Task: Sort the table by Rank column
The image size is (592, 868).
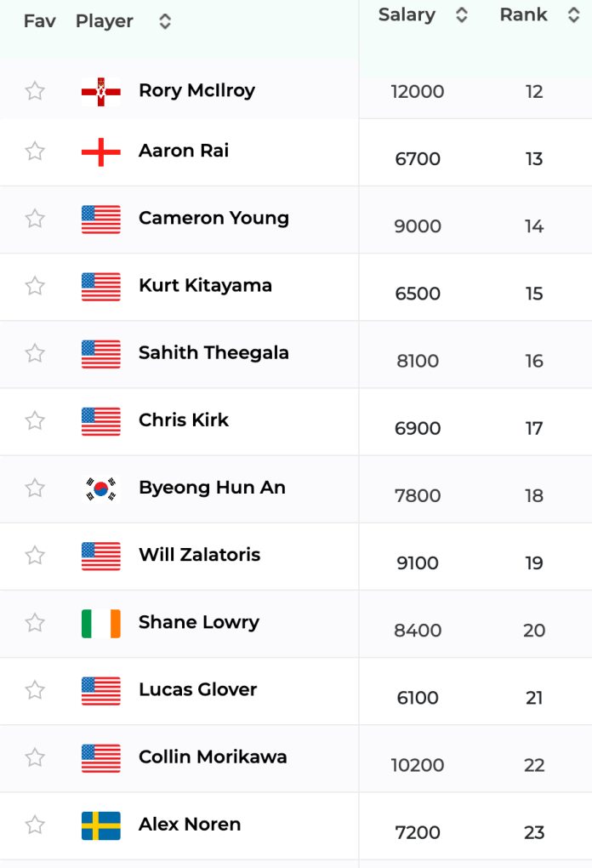Action: coord(572,15)
